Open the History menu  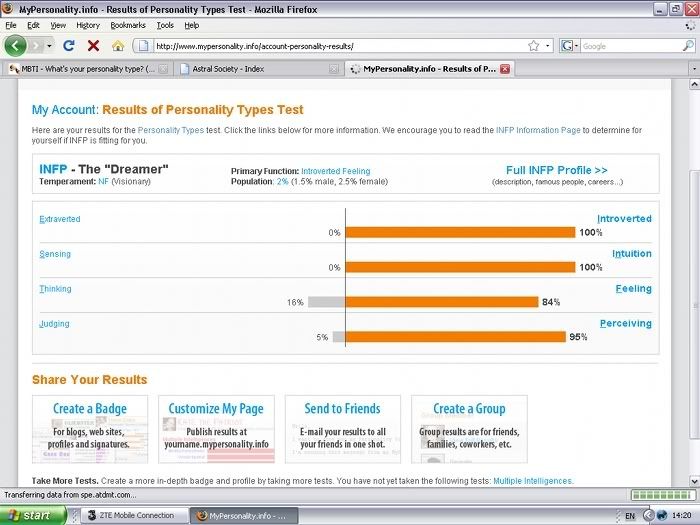point(88,25)
